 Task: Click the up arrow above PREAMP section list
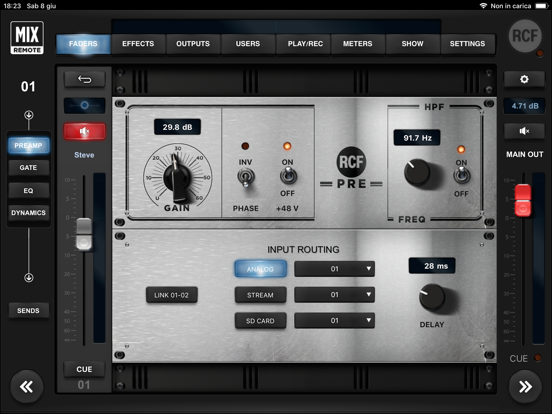pos(29,115)
